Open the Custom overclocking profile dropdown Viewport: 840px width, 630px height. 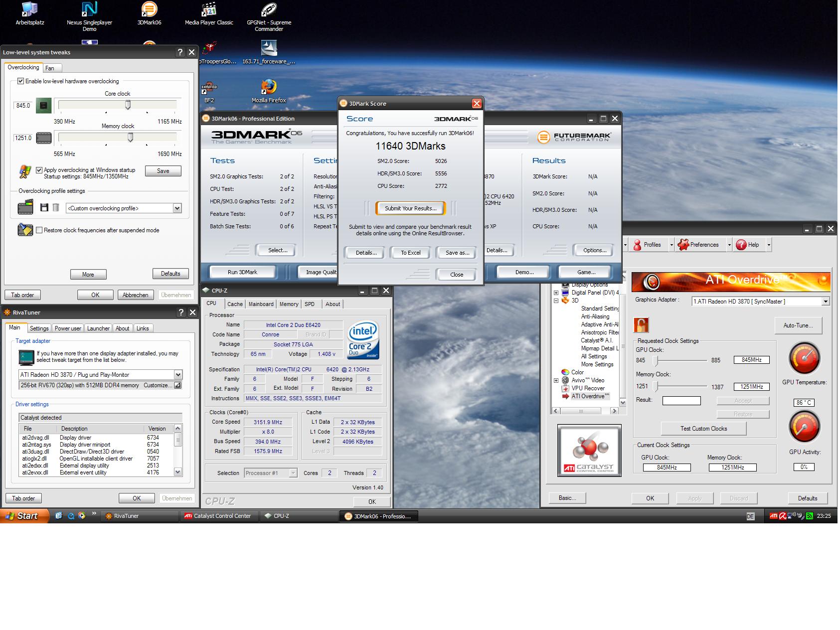(x=177, y=208)
